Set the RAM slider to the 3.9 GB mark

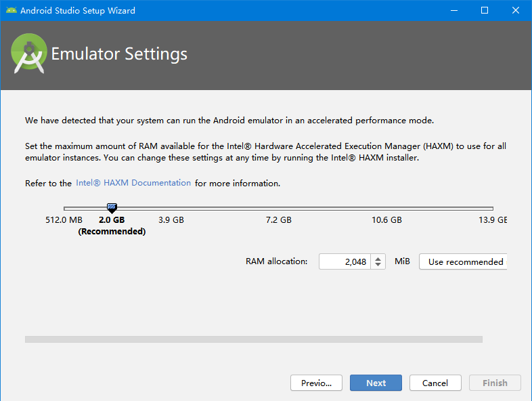click(x=171, y=209)
